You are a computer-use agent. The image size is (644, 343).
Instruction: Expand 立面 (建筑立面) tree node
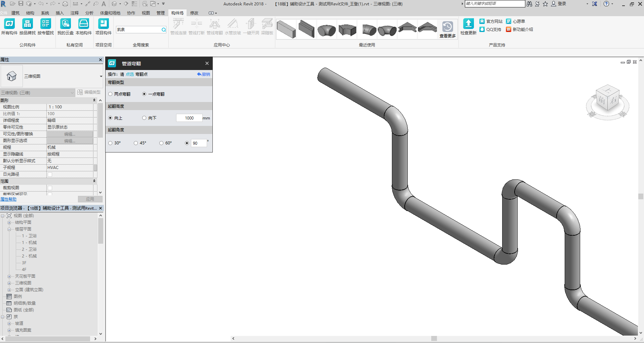[x=9, y=290]
